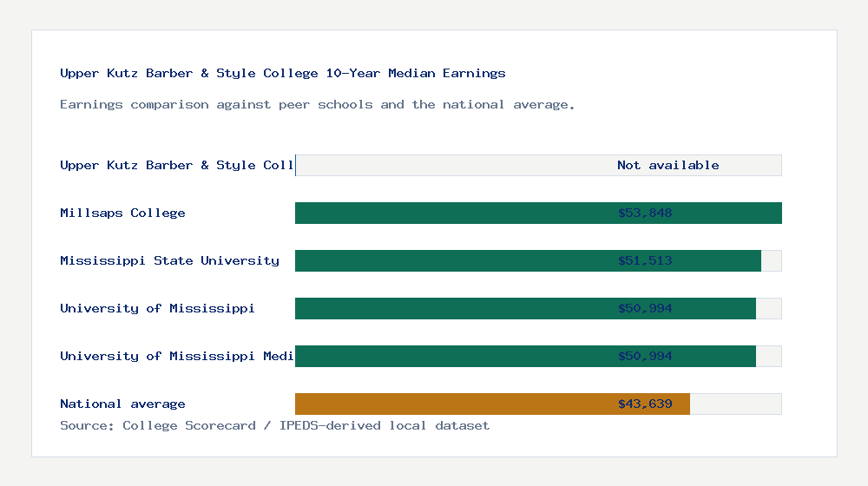Click the $43,639 value
868x486 pixels.
coord(645,404)
